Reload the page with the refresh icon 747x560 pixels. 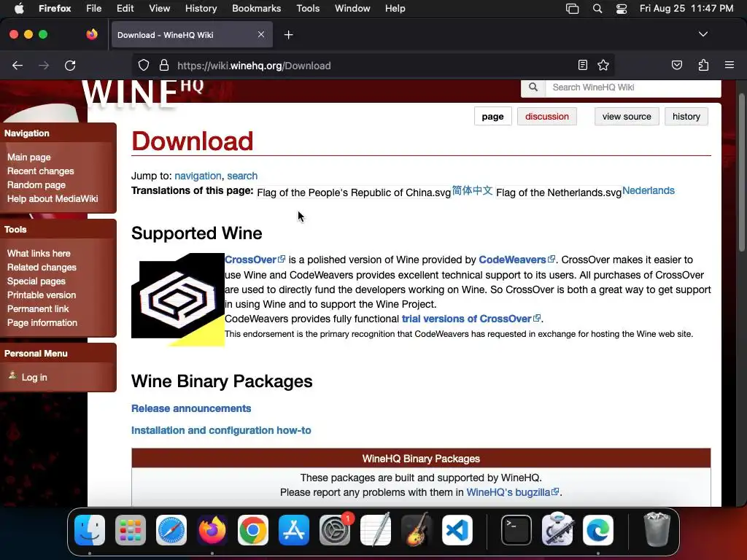70,65
